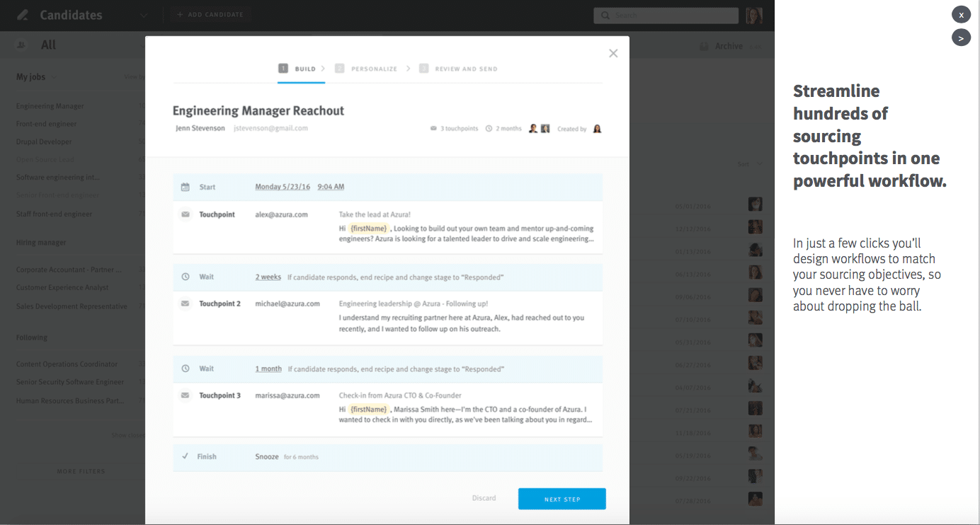Open candidate avatar on the 12/12/2016 row
The image size is (980, 525).
coord(756,227)
